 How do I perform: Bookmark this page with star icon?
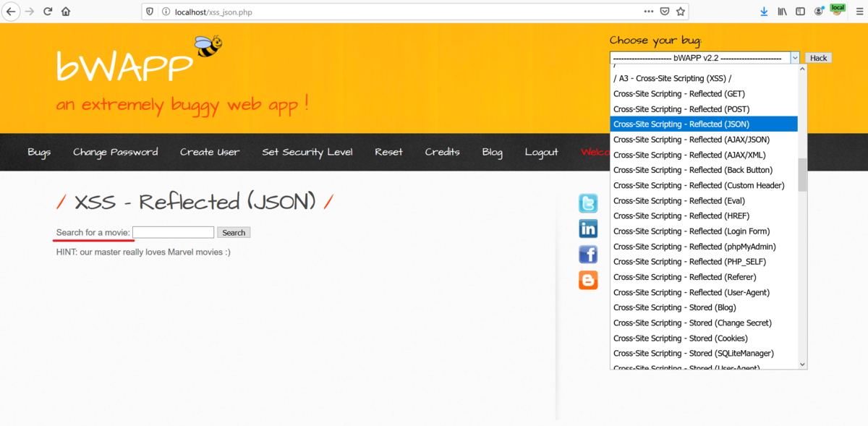click(681, 12)
